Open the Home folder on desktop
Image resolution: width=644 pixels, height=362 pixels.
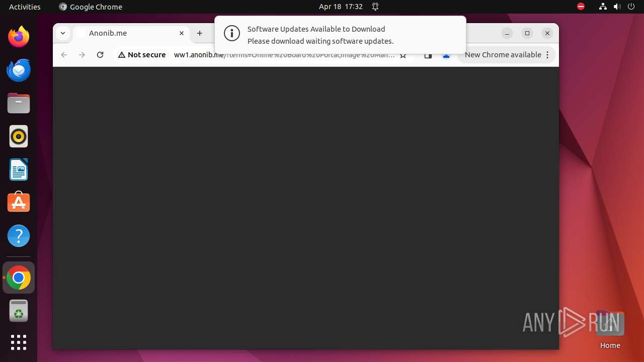610,330
